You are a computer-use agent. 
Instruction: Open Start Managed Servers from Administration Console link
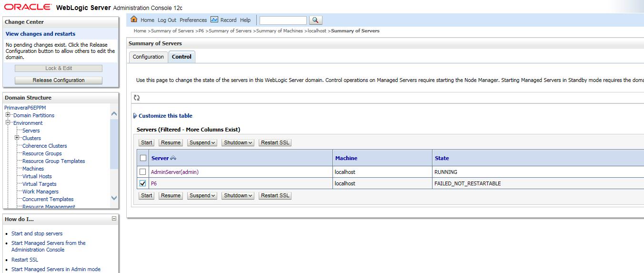(49, 246)
